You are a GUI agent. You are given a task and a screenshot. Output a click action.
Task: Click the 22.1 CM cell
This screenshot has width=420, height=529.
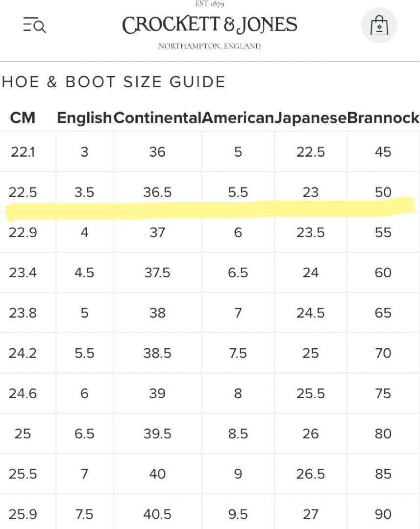pyautogui.click(x=23, y=152)
